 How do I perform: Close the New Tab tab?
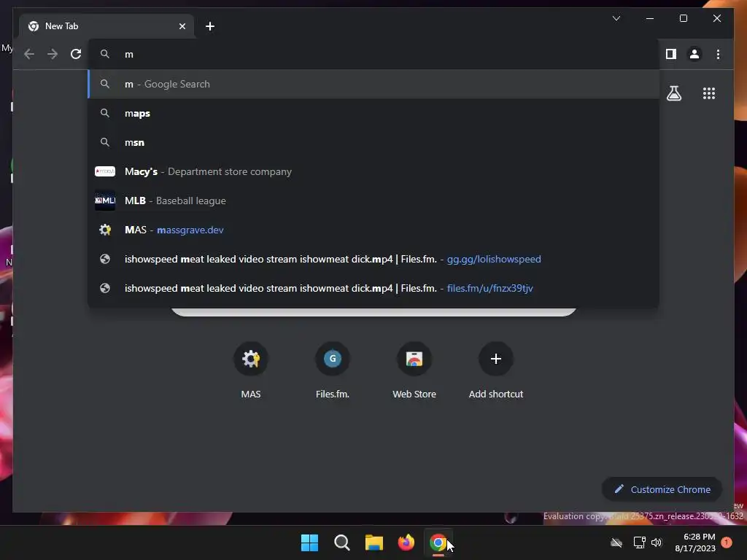coord(182,26)
